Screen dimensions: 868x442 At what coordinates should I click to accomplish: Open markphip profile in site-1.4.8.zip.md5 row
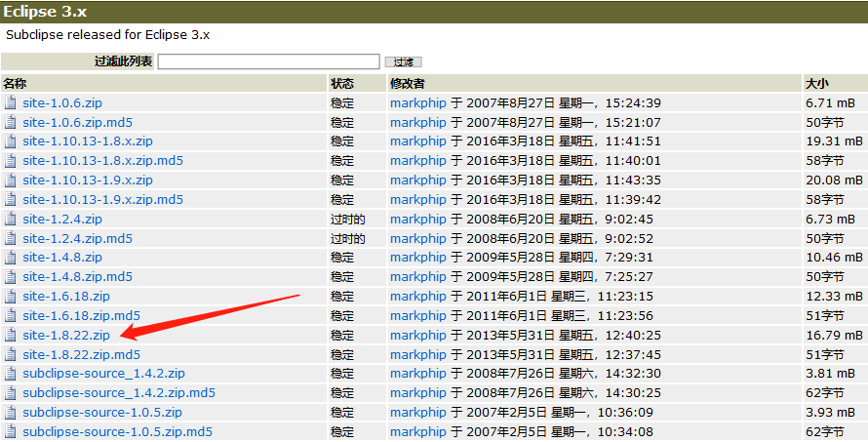[x=418, y=277]
